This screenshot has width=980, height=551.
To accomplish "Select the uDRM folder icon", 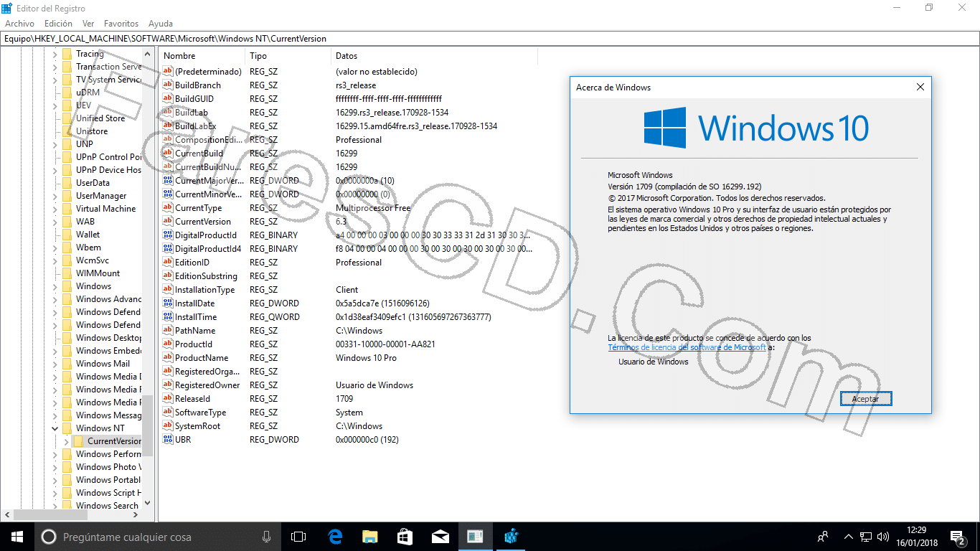I will (67, 93).
